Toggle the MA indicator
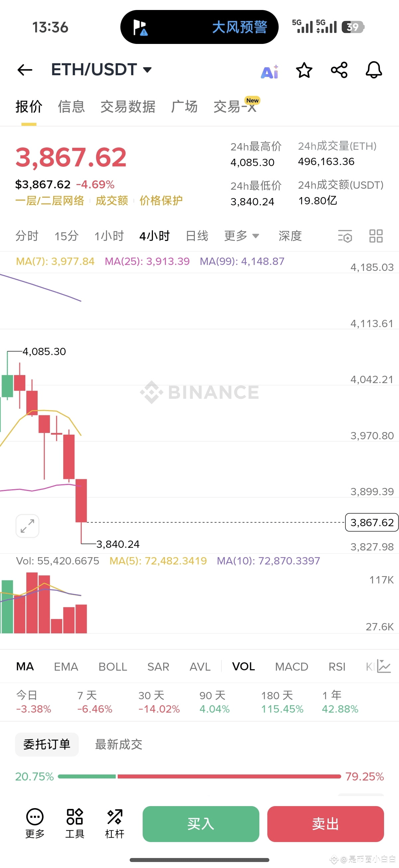 click(x=25, y=667)
